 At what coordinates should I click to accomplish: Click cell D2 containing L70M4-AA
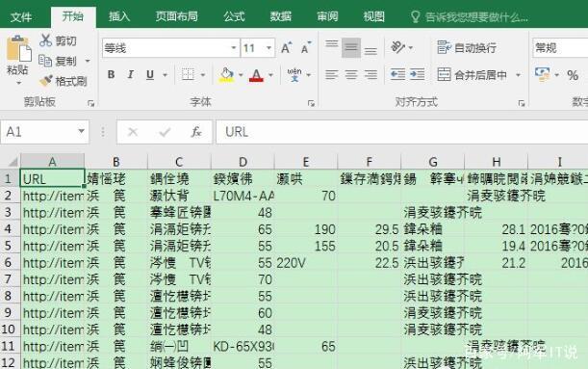coord(243,196)
